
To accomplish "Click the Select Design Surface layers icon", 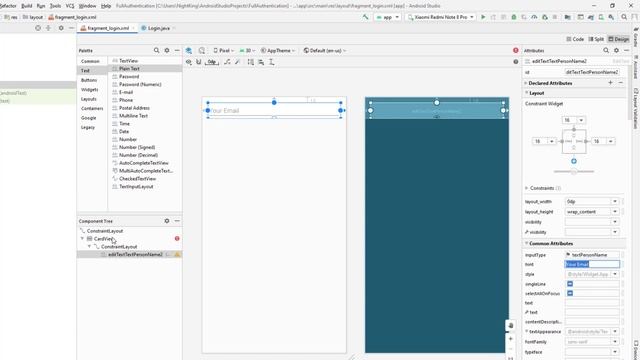I will [189, 51].
